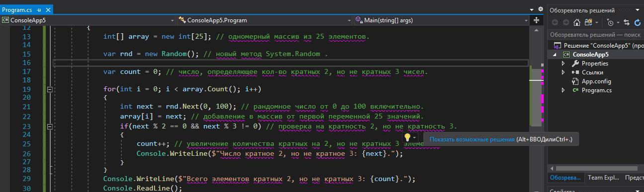Expand the Properties node in the tree
This screenshot has height=192, width=644.
[563, 64]
